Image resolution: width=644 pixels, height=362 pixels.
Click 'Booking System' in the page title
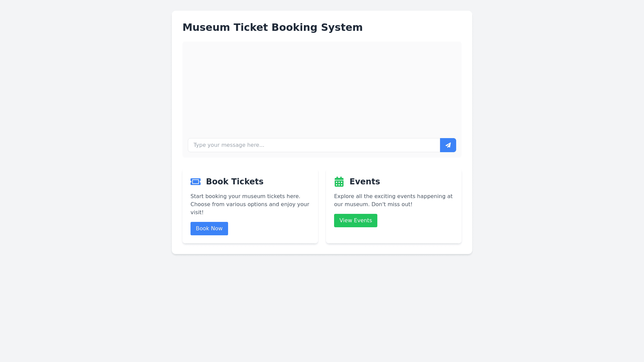coord(317,27)
